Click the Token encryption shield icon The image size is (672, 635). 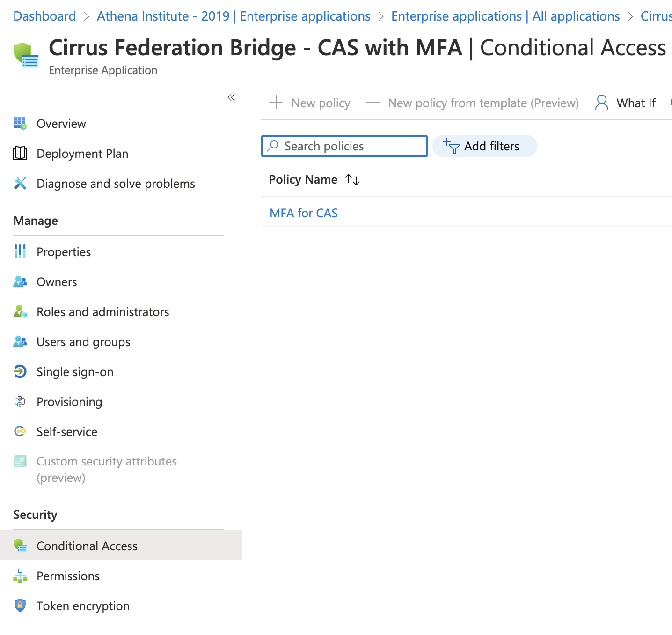click(x=20, y=605)
